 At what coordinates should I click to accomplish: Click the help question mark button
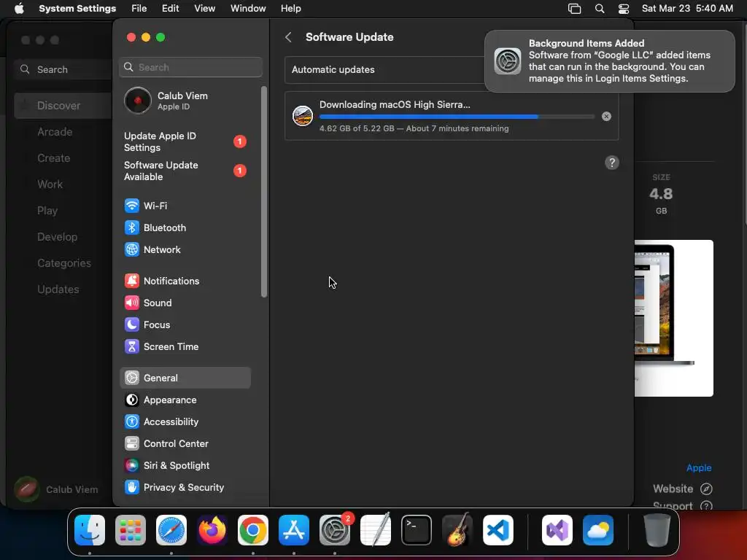point(612,163)
